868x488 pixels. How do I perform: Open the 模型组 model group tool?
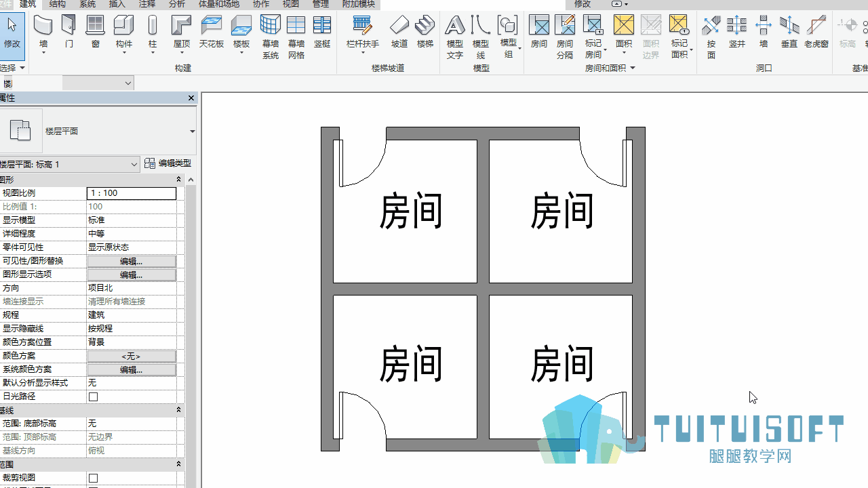click(x=508, y=37)
